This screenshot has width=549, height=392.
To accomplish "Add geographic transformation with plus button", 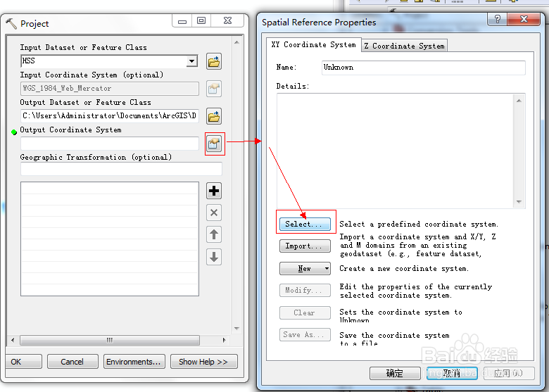I will [x=214, y=191].
